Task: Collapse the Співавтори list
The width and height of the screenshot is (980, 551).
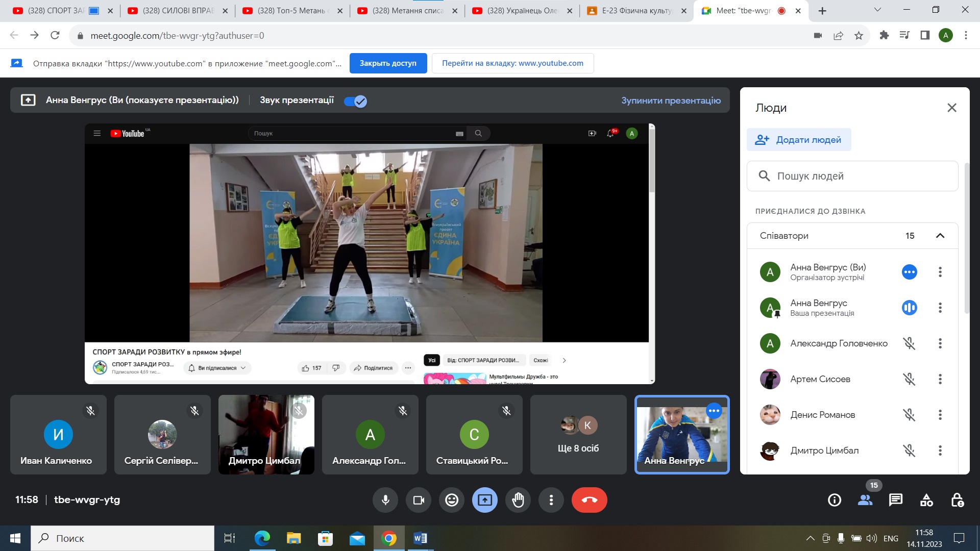Action: [940, 236]
